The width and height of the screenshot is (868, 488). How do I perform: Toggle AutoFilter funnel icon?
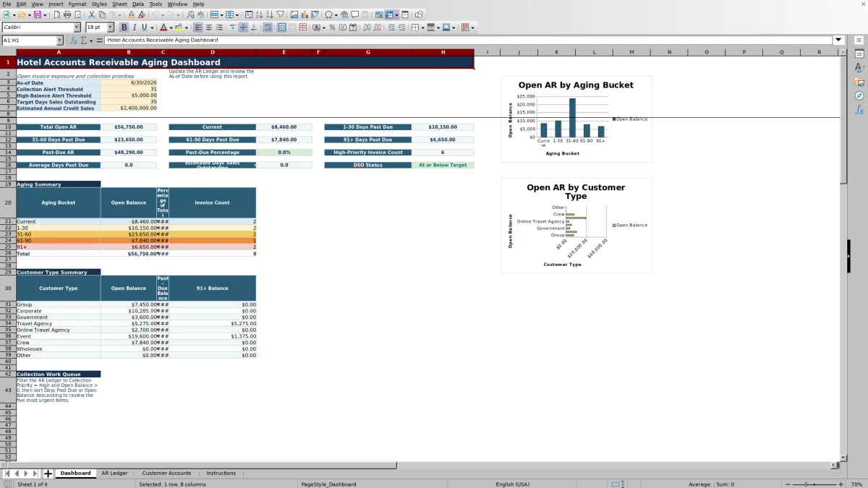pyautogui.click(x=280, y=14)
